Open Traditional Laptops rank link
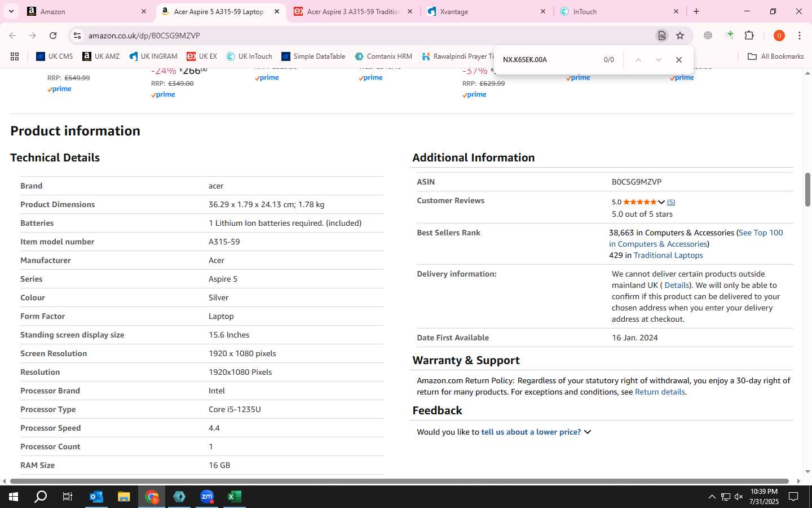 click(668, 255)
